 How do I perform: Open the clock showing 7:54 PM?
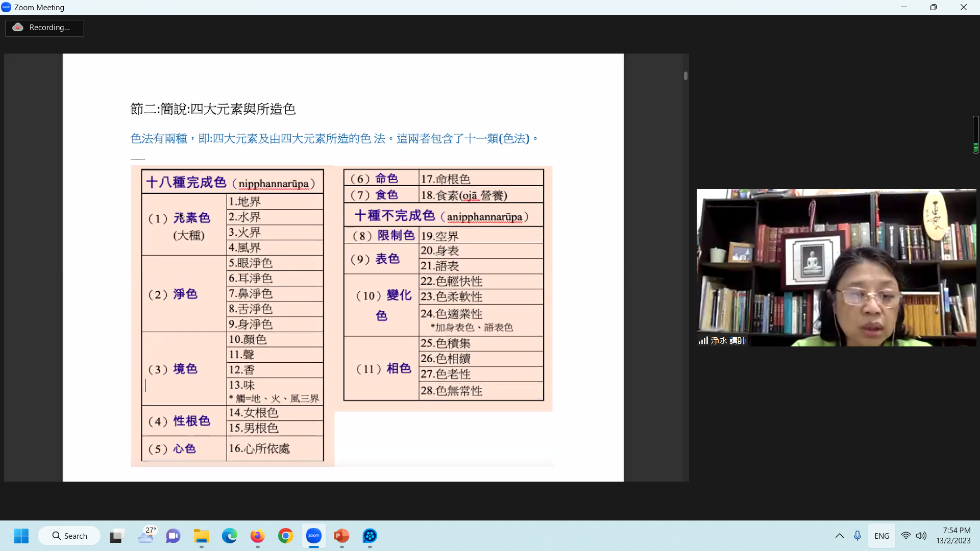(x=953, y=536)
